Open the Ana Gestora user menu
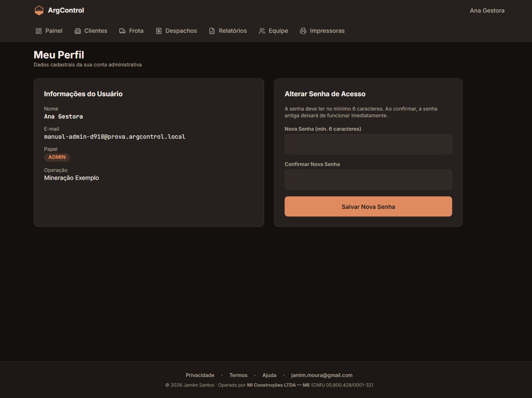This screenshot has height=398, width=532. 487,11
